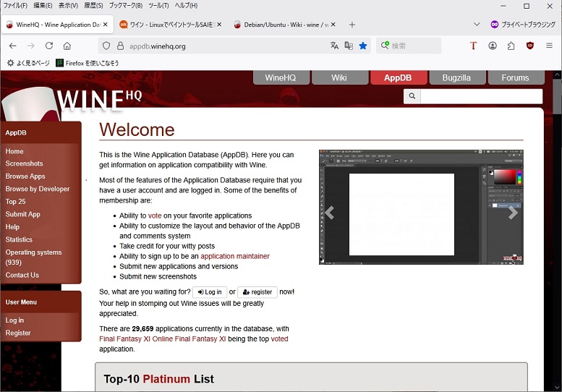
Task: Open the ブックマーク(B) menu
Action: point(125,5)
